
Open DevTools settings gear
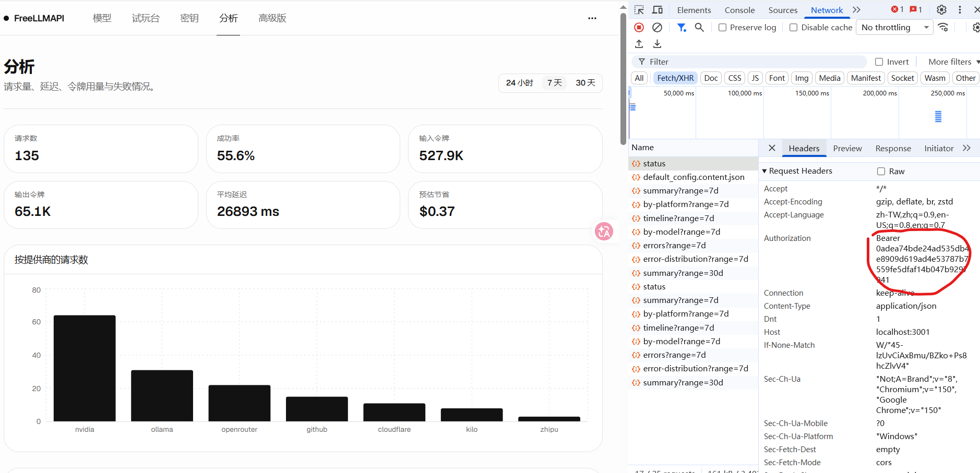click(x=941, y=10)
